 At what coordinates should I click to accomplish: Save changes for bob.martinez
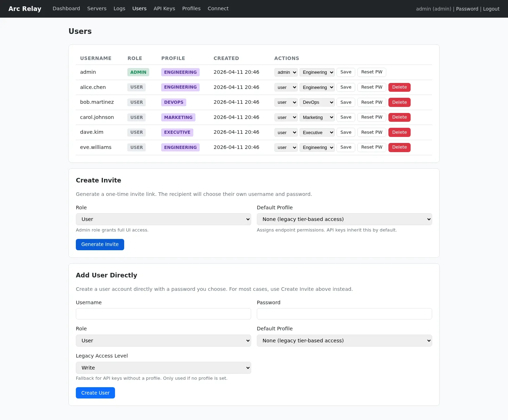[x=346, y=102]
